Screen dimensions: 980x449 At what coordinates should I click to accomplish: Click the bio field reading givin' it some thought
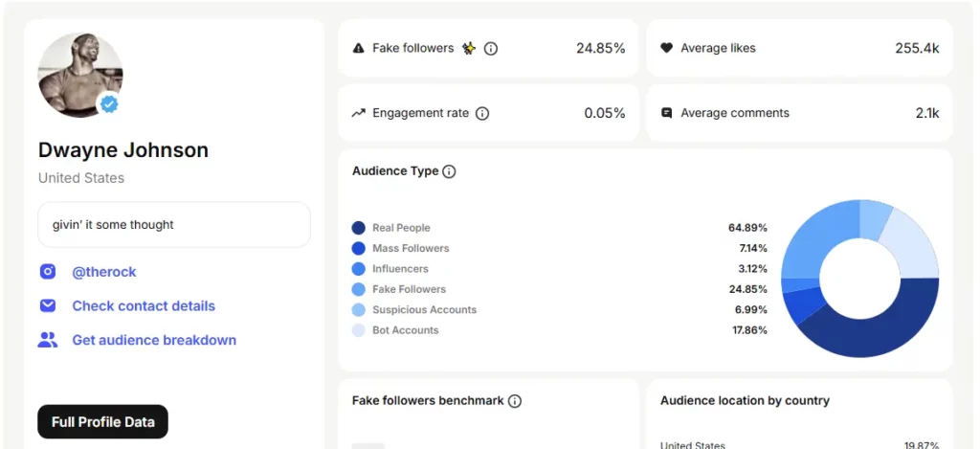(174, 224)
